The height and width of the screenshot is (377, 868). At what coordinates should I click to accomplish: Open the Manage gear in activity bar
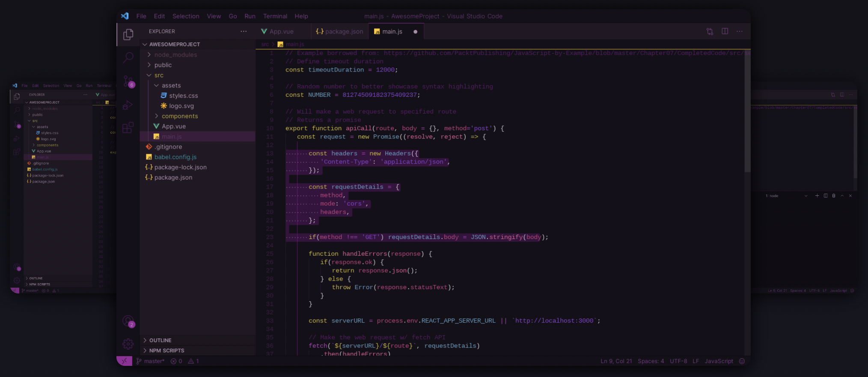[x=128, y=344]
